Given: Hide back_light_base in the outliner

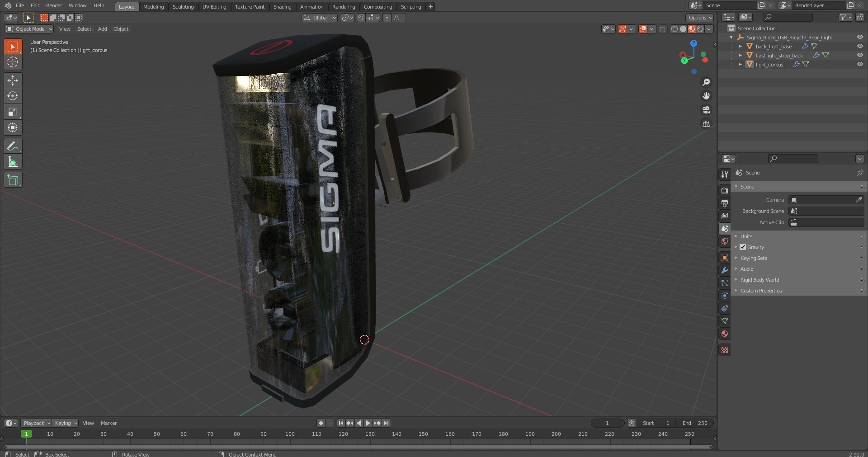Looking at the screenshot, I should coord(860,46).
